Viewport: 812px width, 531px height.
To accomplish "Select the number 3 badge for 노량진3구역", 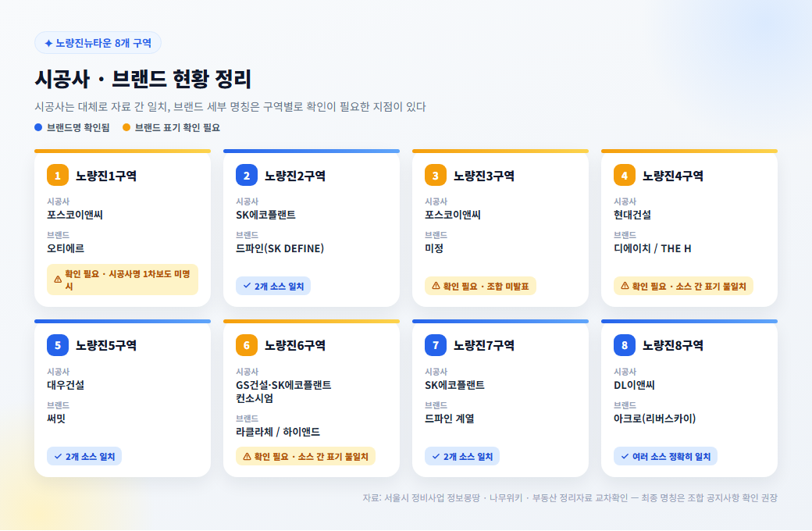I will (x=436, y=175).
